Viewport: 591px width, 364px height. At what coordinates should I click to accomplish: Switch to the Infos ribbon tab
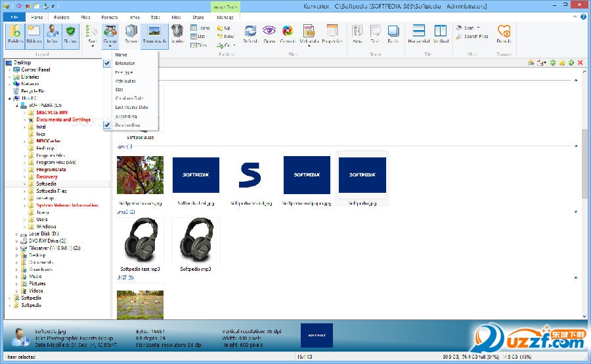pyautogui.click(x=135, y=17)
